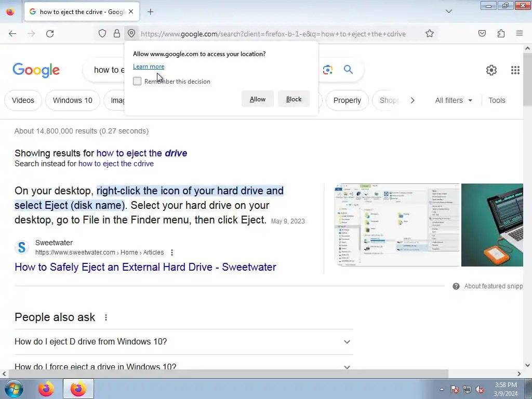Search by image with Google Lens icon

coord(328,70)
